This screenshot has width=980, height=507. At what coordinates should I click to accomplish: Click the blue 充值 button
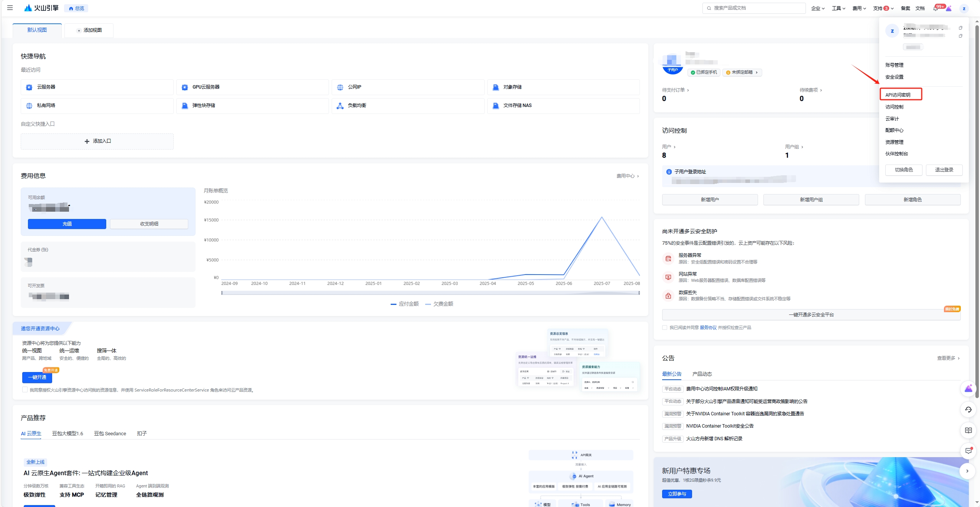[67, 224]
